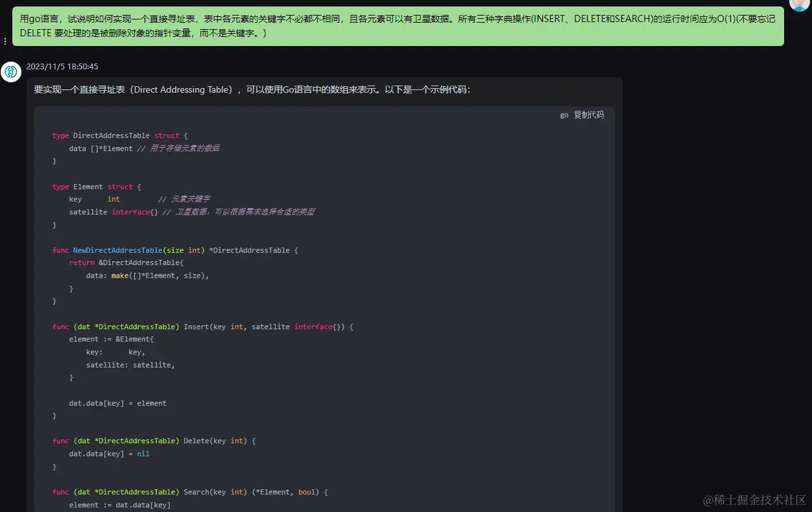The width and height of the screenshot is (812, 512).
Task: Click the Element struct definition in code
Action: tap(93, 186)
